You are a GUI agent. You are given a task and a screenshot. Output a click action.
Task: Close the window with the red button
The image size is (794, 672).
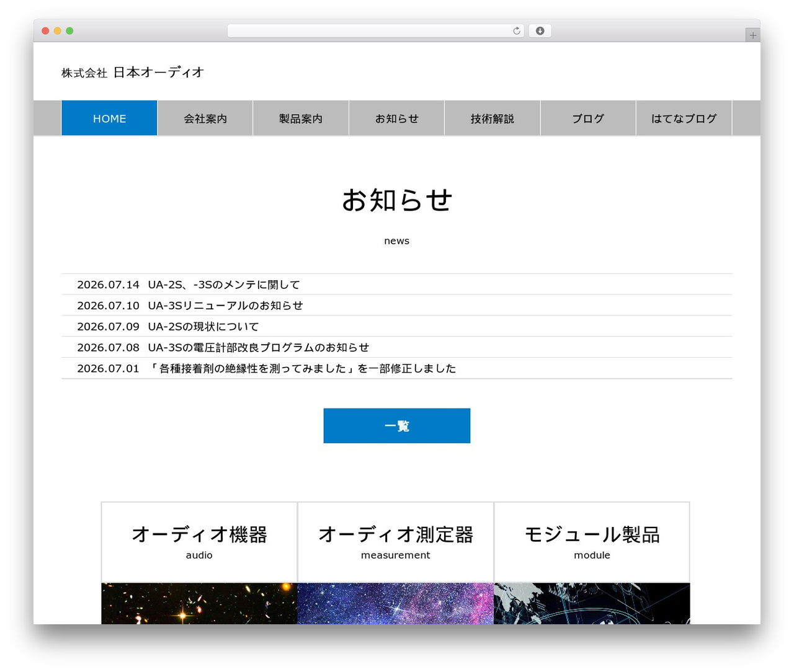(x=45, y=31)
